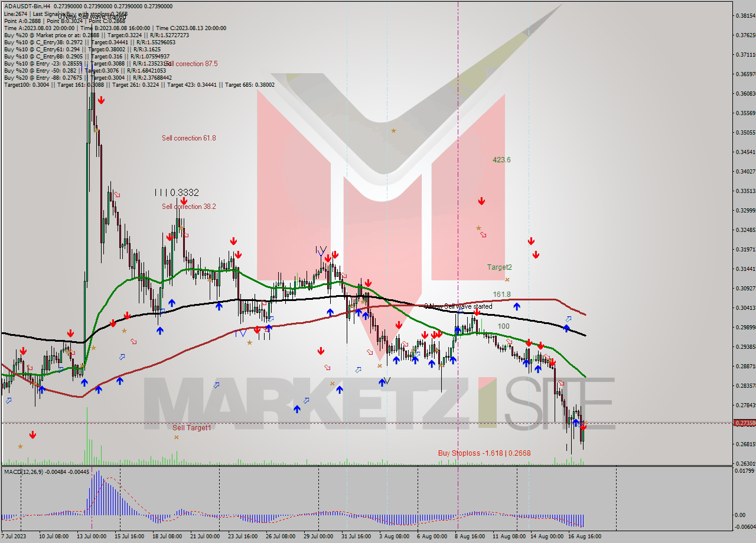
Task: Click the 0.26815 price axis value
Action: coord(746,444)
